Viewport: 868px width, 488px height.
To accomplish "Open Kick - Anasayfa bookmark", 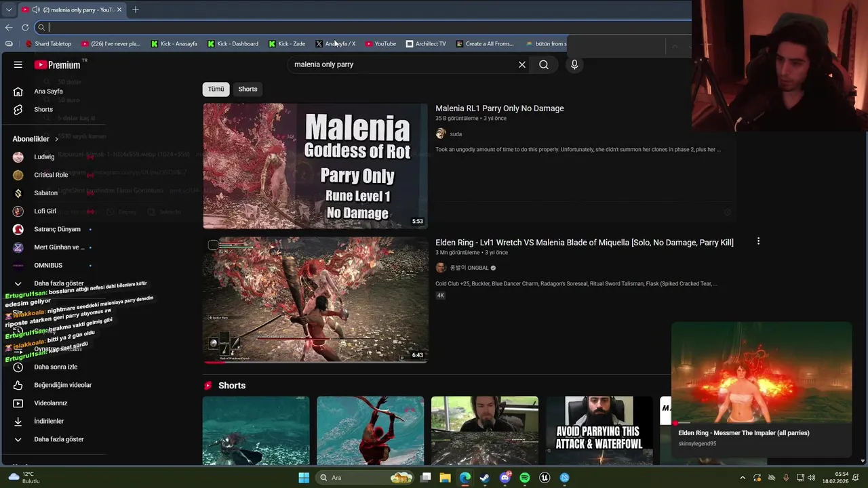I will (174, 43).
